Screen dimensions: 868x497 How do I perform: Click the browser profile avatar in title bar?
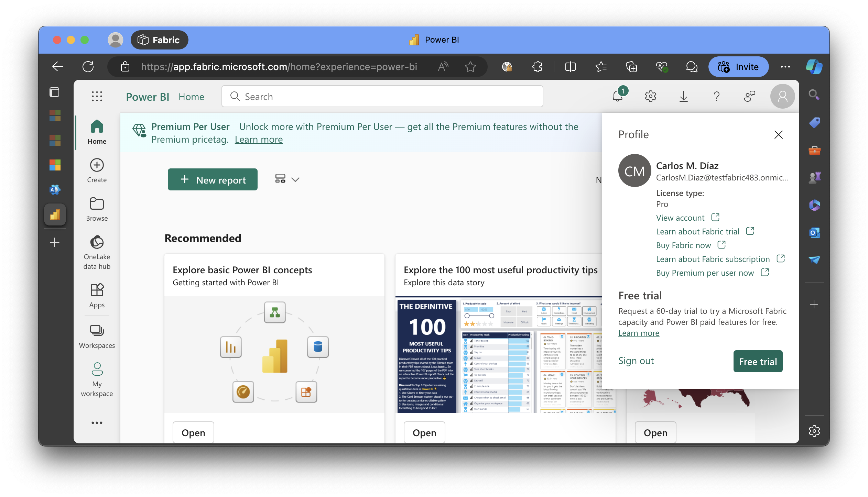[x=116, y=40]
